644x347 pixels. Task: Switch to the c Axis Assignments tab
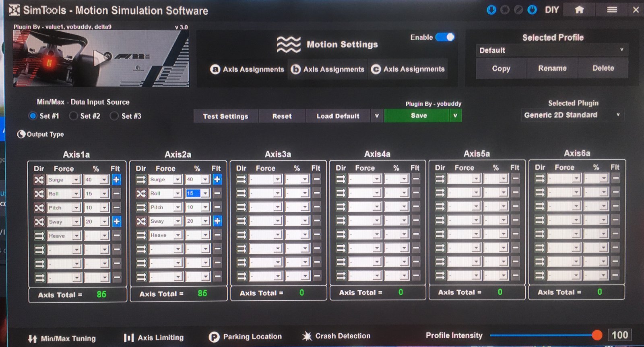click(408, 69)
